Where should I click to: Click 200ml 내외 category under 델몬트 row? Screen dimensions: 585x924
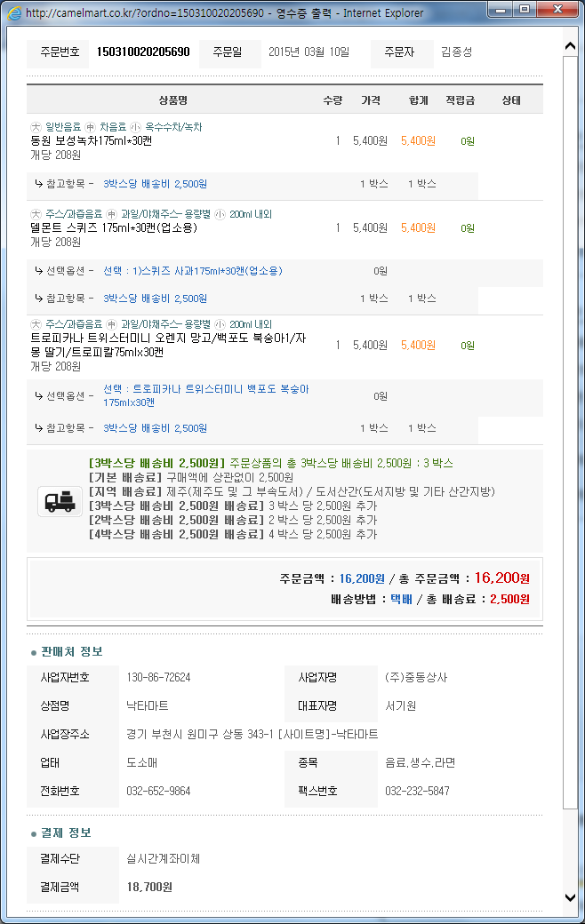251,214
